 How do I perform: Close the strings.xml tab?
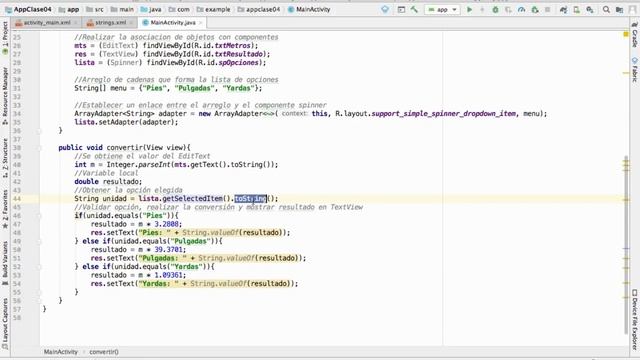point(131,23)
